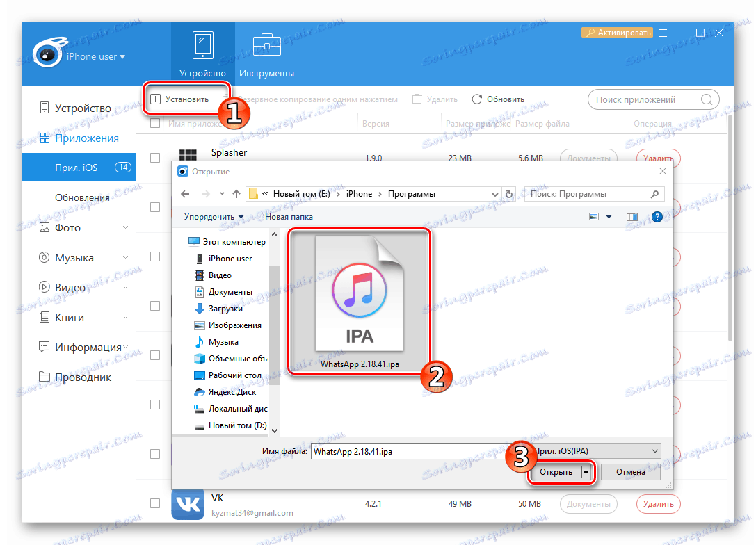
Task: Open the Прил. iOS(IPA) file type dropdown
Action: tap(597, 451)
